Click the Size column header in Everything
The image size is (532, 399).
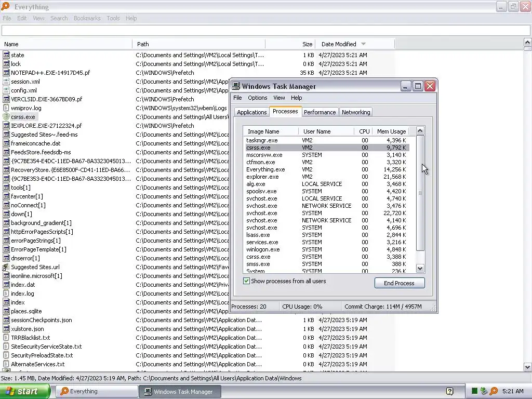coord(290,44)
